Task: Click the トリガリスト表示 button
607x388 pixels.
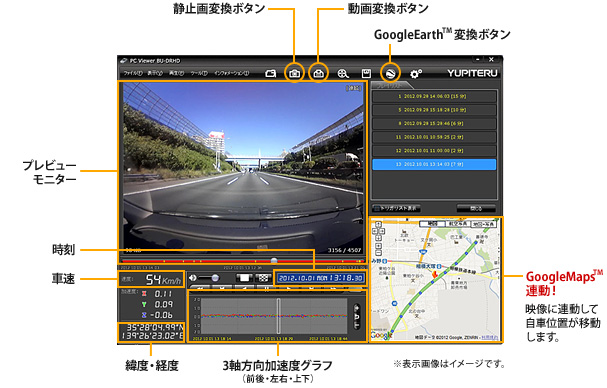Action: click(396, 208)
